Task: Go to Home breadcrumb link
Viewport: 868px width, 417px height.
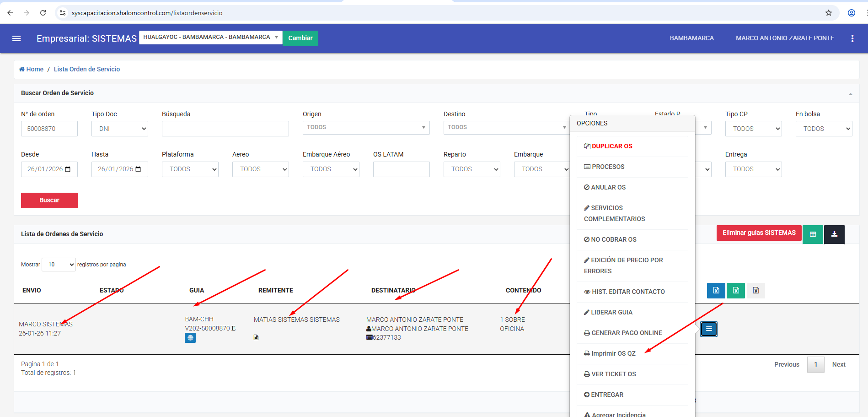Action: click(32, 70)
